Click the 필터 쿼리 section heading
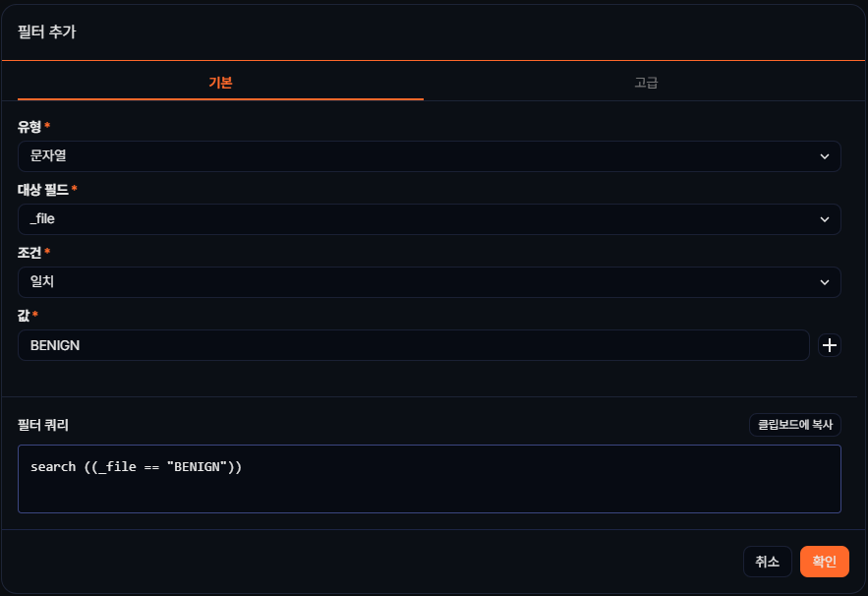Screen dimensions: 868x596 click(x=43, y=426)
